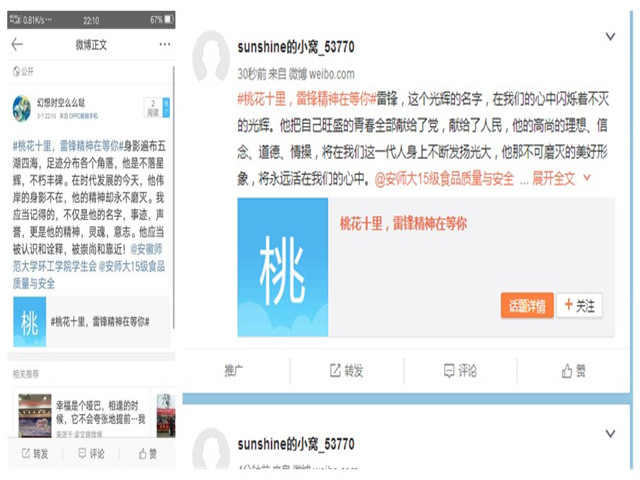The height and width of the screenshot is (480, 640).
Task: Click 推广 in the desktop post action bar
Action: click(233, 370)
